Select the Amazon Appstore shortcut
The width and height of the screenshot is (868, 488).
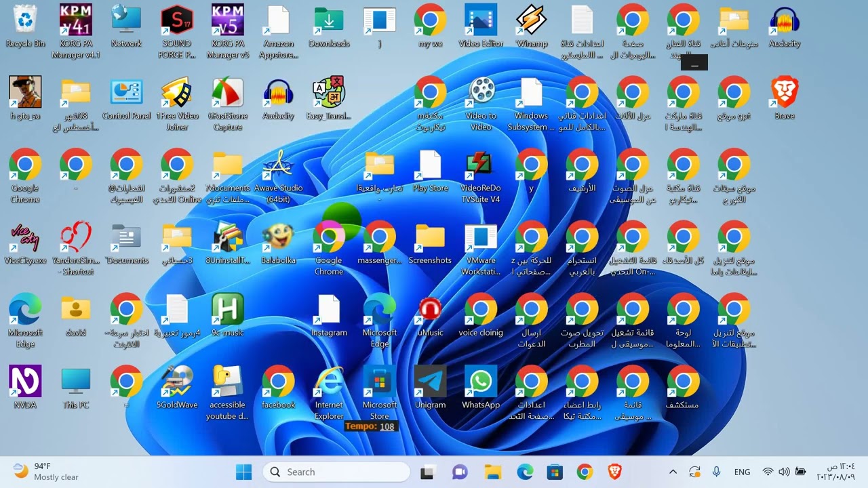(x=278, y=32)
